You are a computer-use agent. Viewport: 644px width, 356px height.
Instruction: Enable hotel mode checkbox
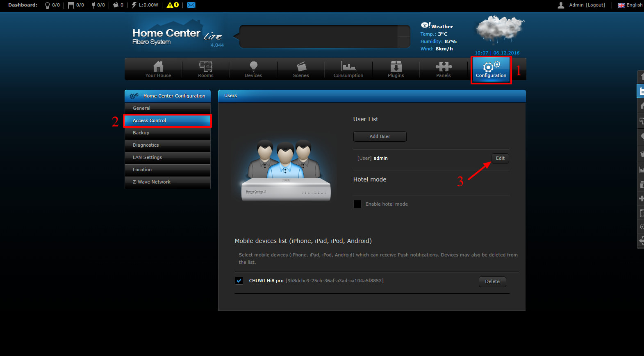[357, 204]
